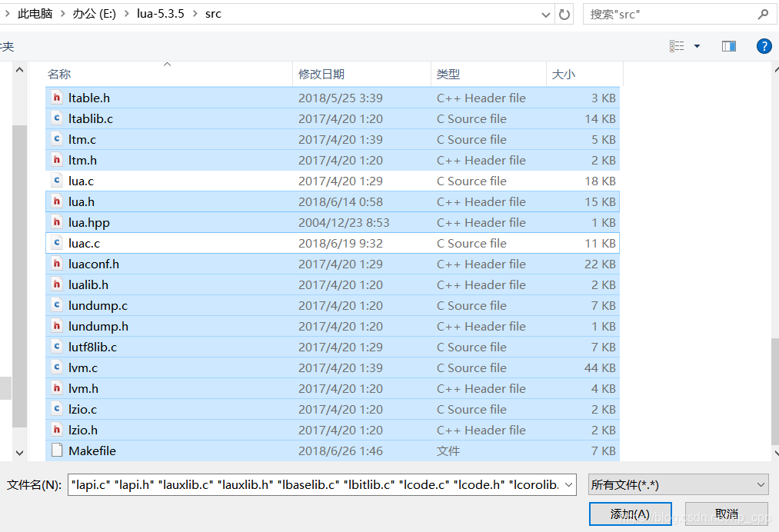Viewport: 779px width, 532px height.
Task: Click the lzio.c file icon
Action: coord(57,409)
